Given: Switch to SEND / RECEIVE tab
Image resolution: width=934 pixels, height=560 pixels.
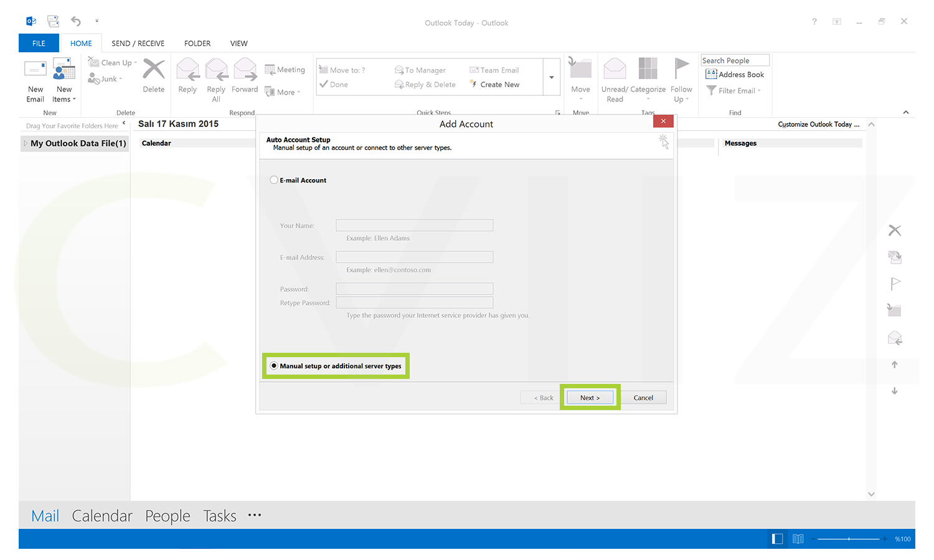Looking at the screenshot, I should pyautogui.click(x=138, y=43).
